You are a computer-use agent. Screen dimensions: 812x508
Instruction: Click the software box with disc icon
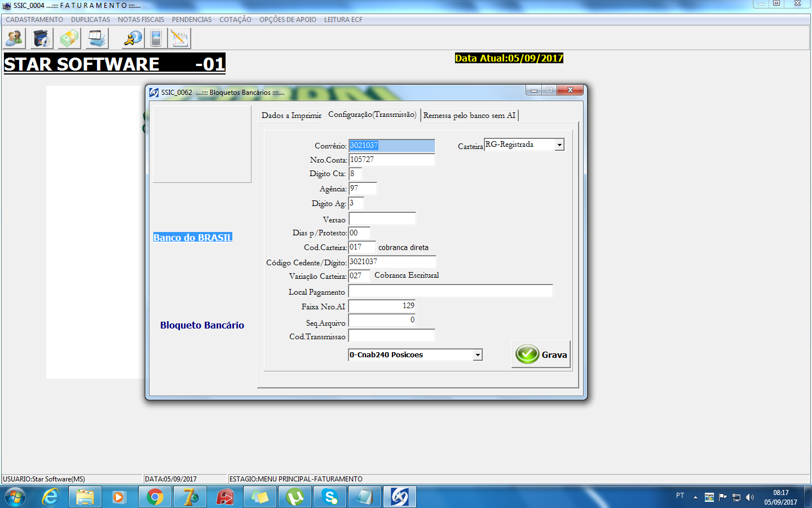pos(42,38)
